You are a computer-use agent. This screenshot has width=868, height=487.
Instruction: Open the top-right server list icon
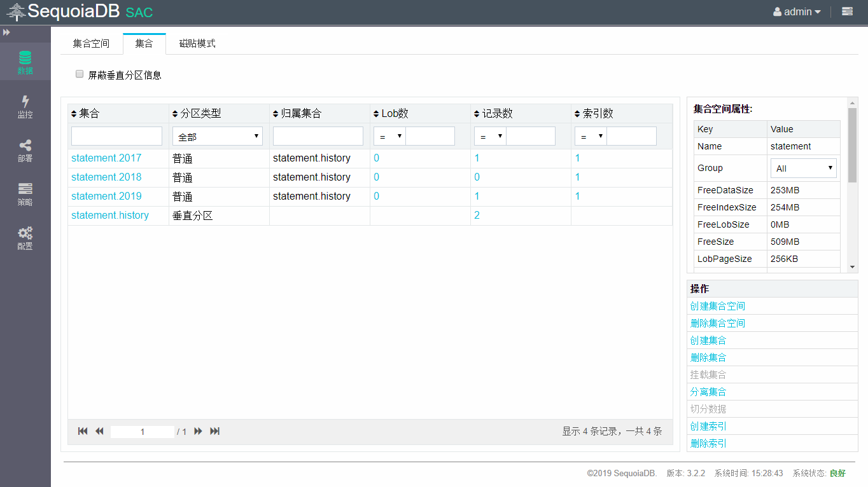[847, 11]
